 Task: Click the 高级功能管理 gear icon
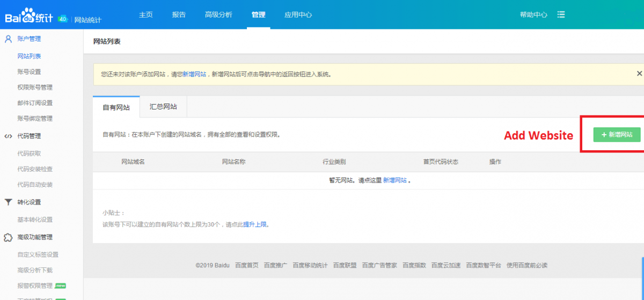[8, 237]
